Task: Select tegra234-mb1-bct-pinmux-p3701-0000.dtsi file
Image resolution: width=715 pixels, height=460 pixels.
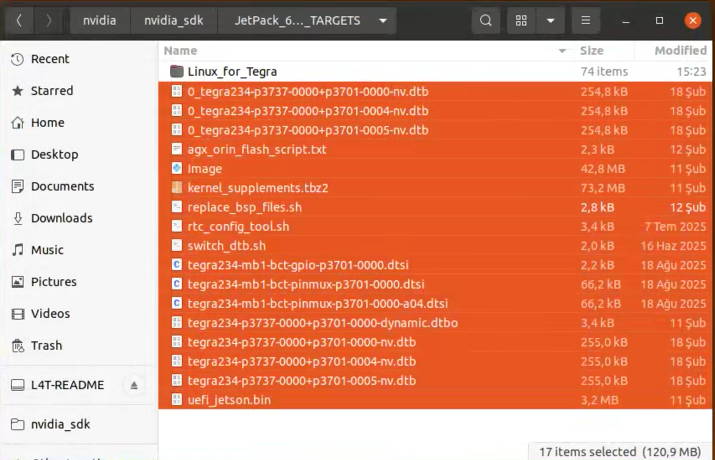Action: [435, 284]
